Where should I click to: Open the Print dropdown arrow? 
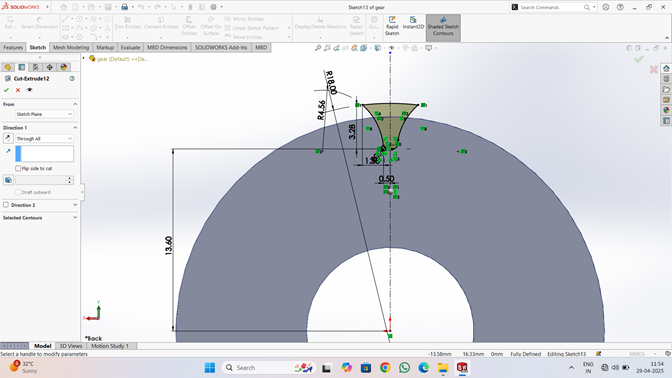tap(132, 7)
